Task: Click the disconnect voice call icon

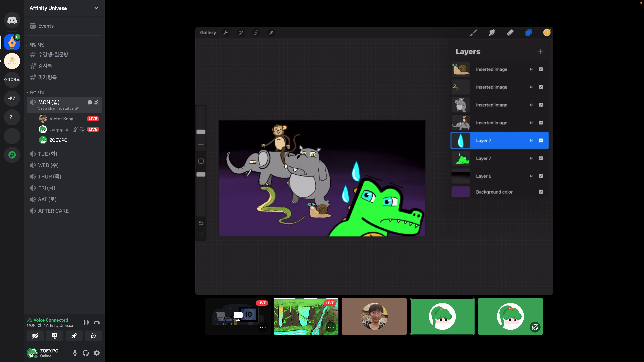Action: tap(96, 322)
